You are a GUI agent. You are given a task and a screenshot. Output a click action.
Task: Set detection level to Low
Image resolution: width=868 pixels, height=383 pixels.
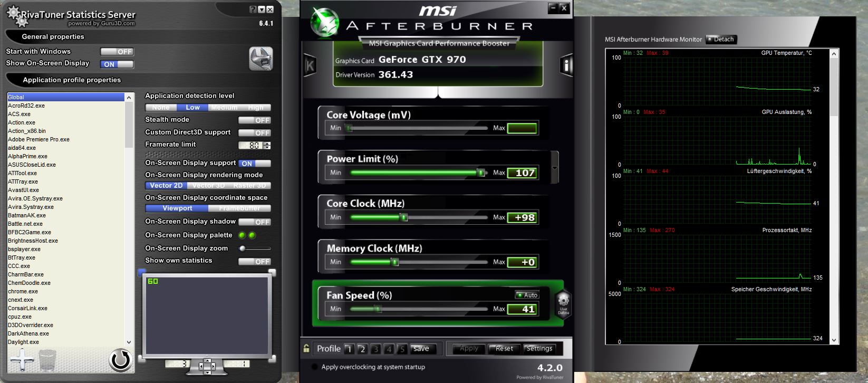click(192, 108)
